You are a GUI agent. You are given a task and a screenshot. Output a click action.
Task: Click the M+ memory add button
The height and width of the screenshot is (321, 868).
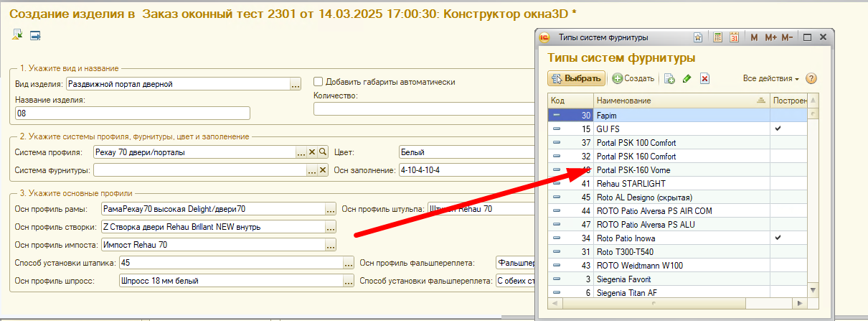click(x=770, y=37)
